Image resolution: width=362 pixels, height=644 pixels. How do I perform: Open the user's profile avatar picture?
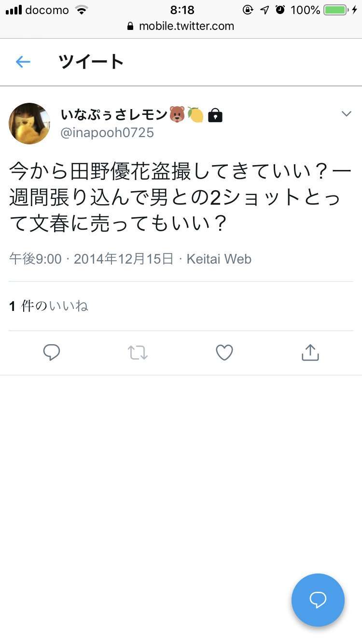tap(29, 124)
